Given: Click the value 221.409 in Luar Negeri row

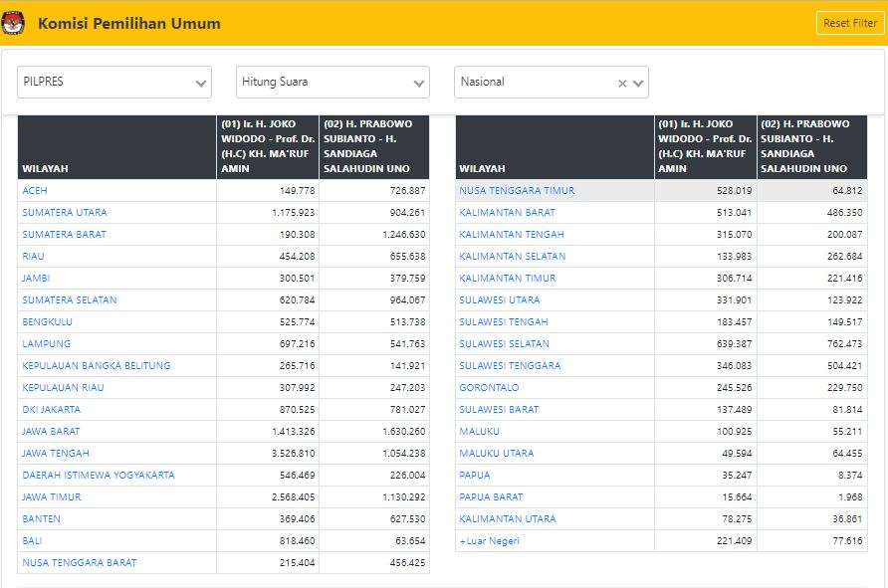Looking at the screenshot, I should [734, 541].
